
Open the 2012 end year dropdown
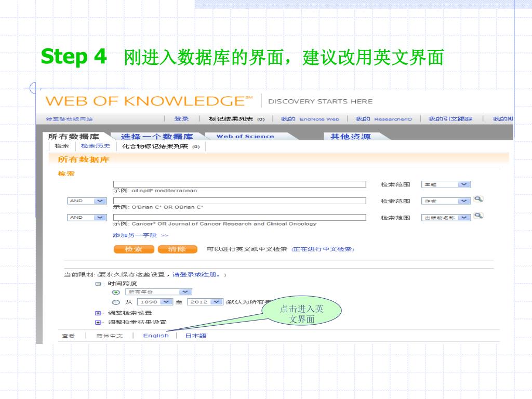[x=205, y=302]
